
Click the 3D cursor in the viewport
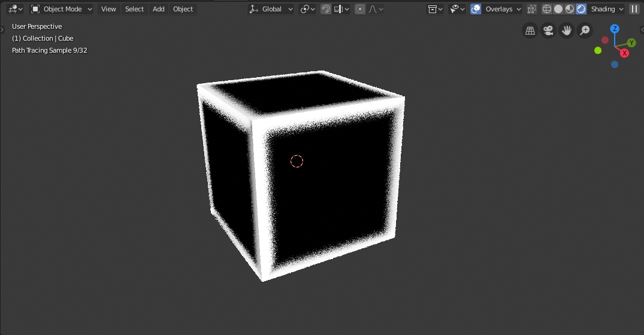[x=297, y=161]
